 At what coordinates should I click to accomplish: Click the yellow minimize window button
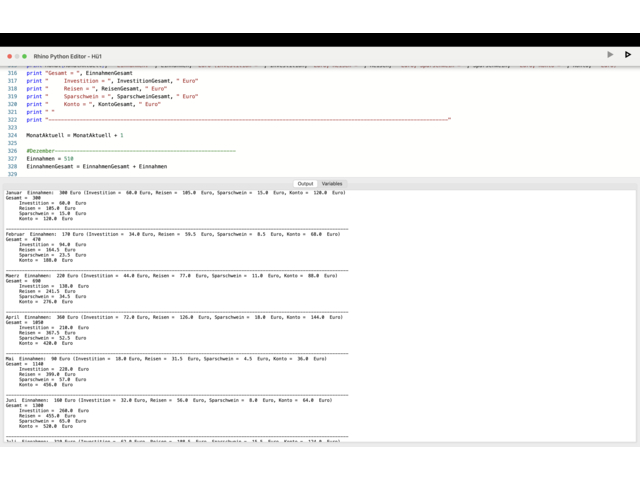coord(17,56)
